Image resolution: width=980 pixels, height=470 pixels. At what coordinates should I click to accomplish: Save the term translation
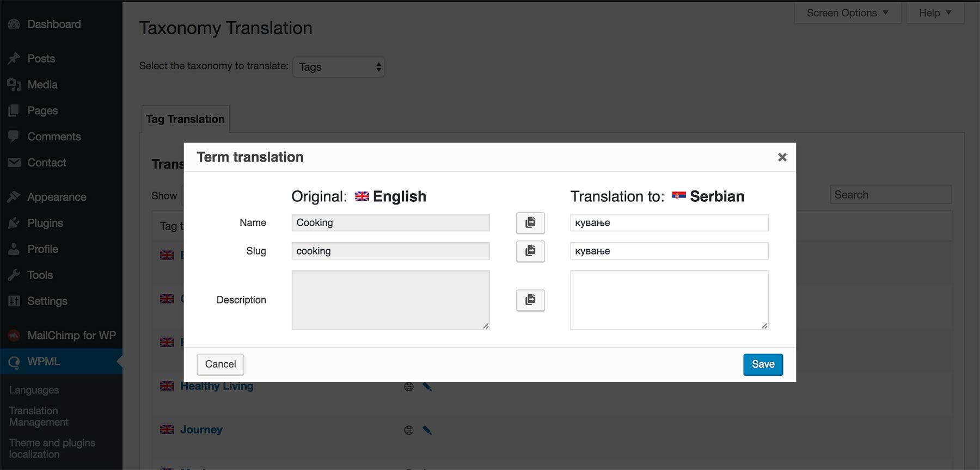click(763, 364)
